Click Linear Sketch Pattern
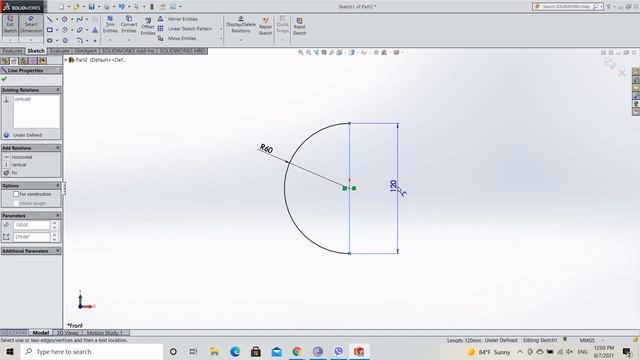 (184, 29)
